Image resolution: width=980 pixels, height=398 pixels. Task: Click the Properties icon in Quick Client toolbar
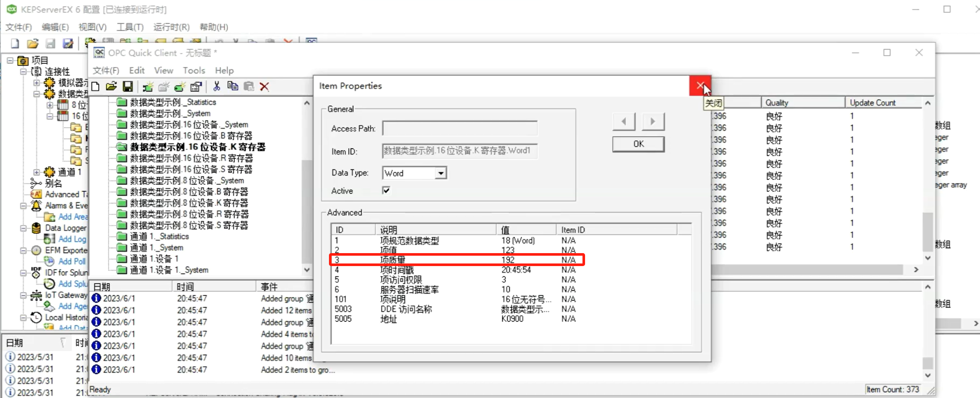[x=196, y=87]
